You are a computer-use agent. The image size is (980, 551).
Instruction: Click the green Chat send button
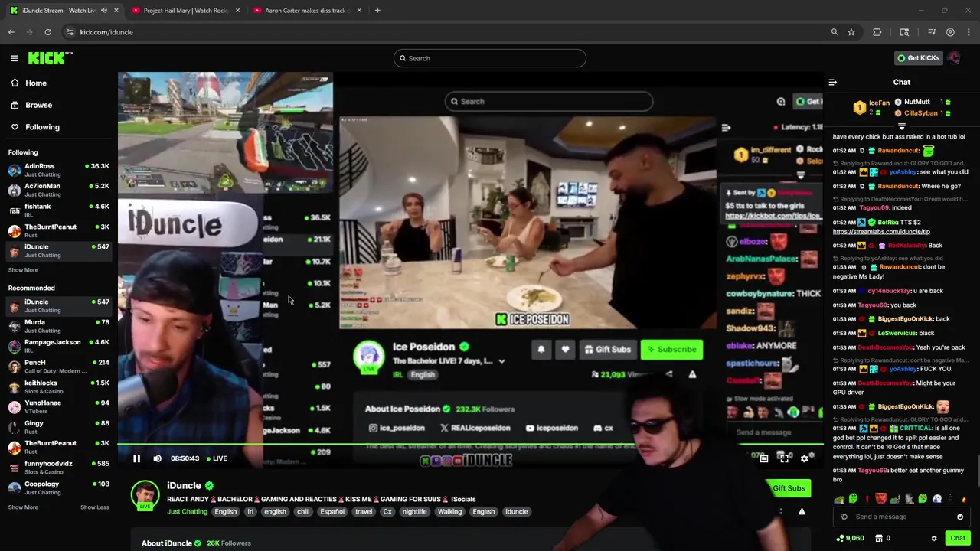[x=958, y=538]
